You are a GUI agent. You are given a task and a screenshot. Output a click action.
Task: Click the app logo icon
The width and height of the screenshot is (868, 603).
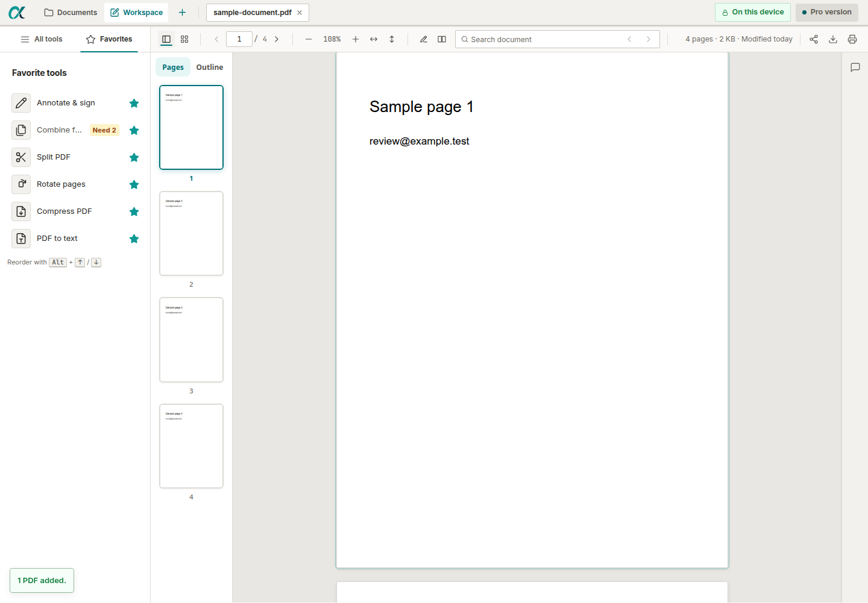click(x=17, y=12)
